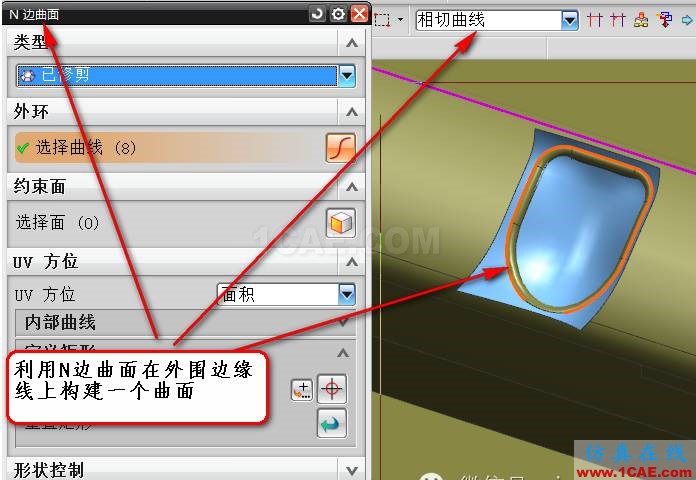The height and width of the screenshot is (480, 696).
Task: Click the face selection cube icon
Action: coord(340,223)
